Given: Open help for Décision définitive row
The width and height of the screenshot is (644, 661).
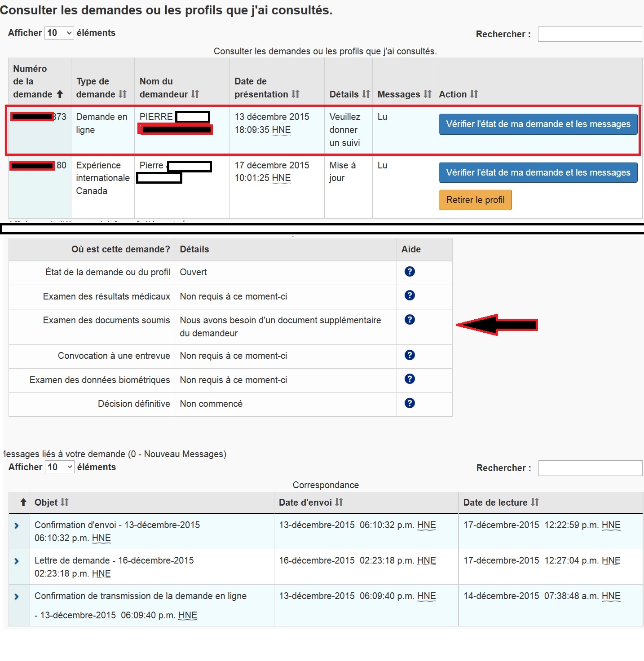Looking at the screenshot, I should coord(409,403).
